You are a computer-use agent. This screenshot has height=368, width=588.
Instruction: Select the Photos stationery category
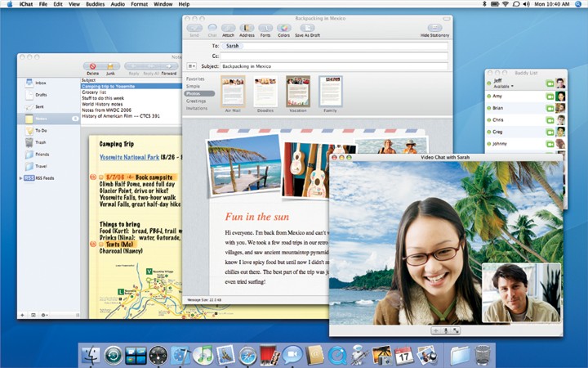click(199, 93)
